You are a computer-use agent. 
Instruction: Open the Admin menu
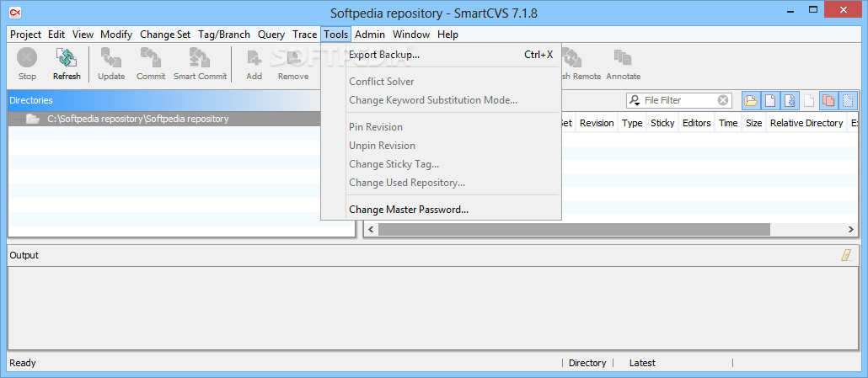pyautogui.click(x=370, y=35)
